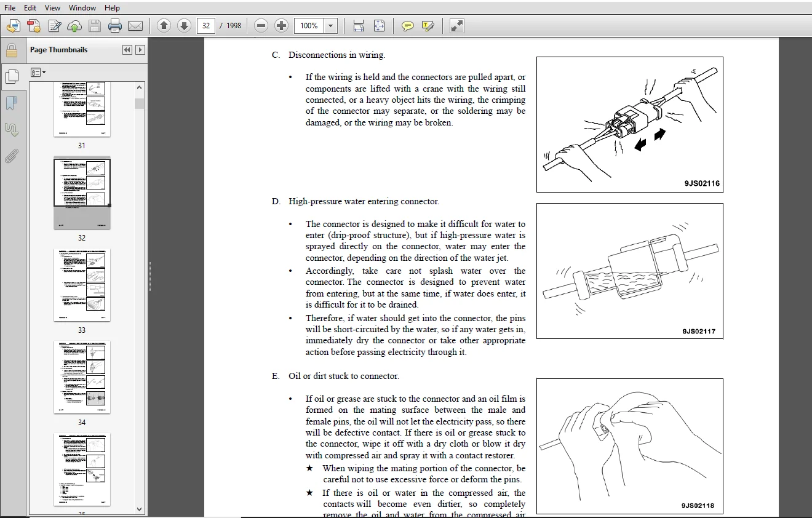Click the security padlock panel icon
Image resolution: width=812 pixels, height=518 pixels.
point(11,50)
